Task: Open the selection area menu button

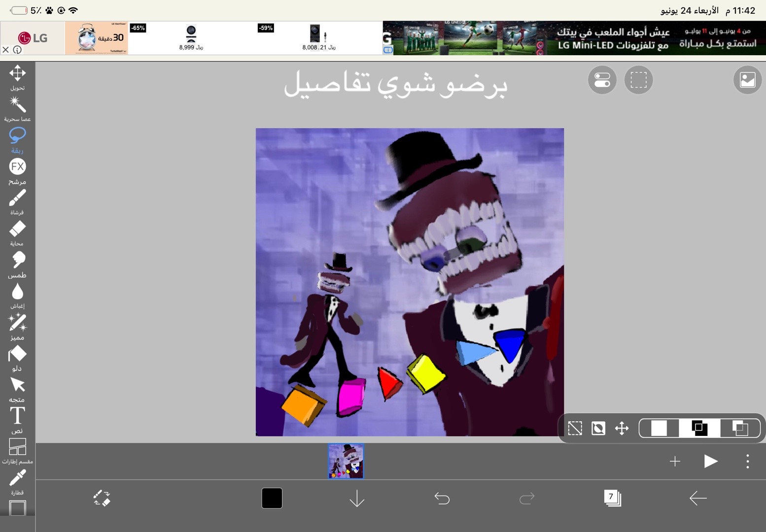Action: [638, 80]
